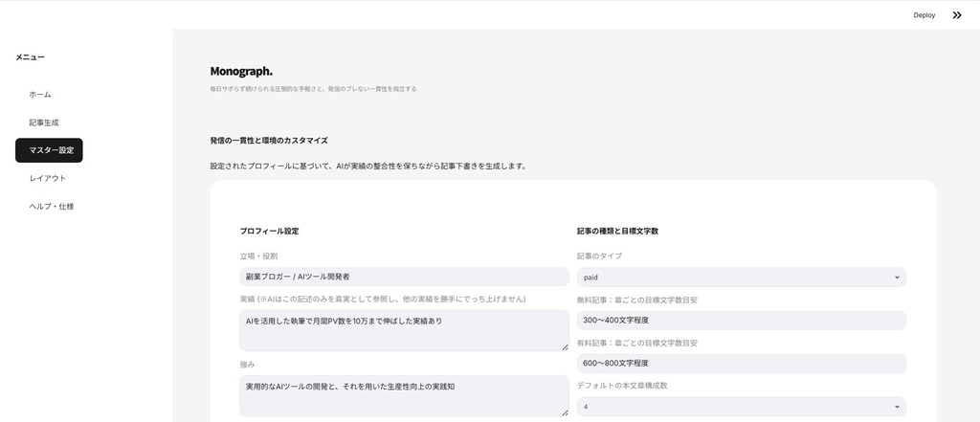The height and width of the screenshot is (422, 980).
Task: Select マスター設定 menu item
Action: [50, 150]
